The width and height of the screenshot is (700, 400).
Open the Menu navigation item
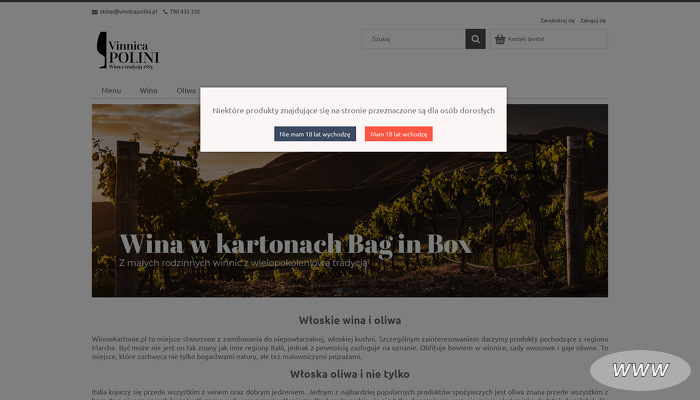tap(111, 90)
